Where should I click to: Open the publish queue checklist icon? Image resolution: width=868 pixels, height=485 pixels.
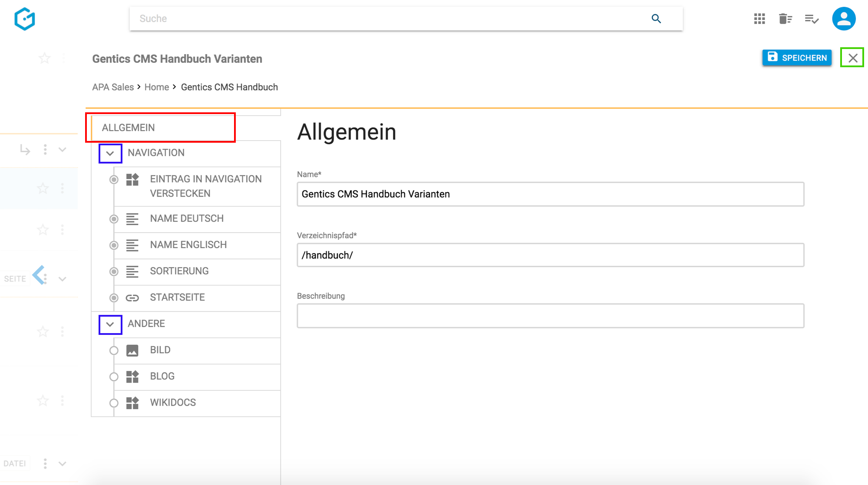click(812, 19)
